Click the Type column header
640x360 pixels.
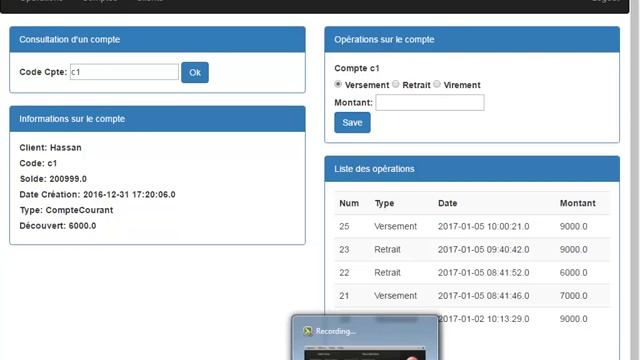[384, 203]
